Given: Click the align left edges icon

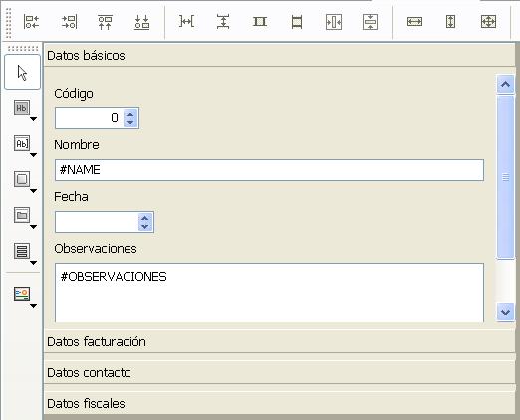Looking at the screenshot, I should point(32,22).
